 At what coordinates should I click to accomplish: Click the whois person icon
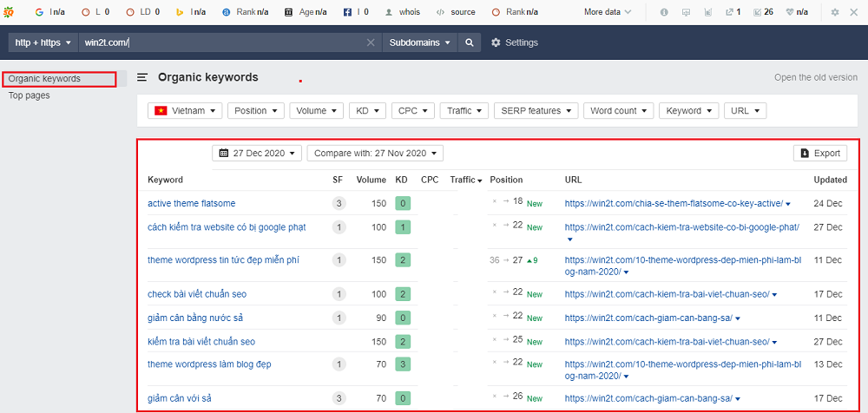388,12
